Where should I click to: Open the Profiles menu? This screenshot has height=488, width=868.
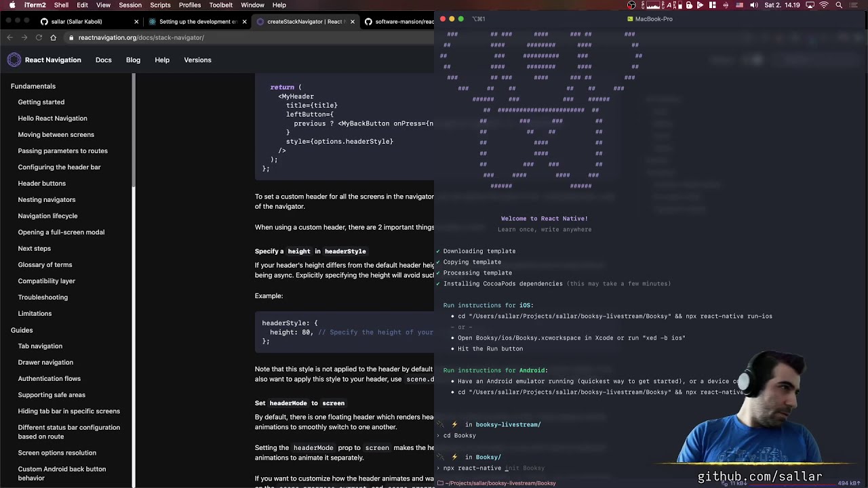(x=190, y=5)
